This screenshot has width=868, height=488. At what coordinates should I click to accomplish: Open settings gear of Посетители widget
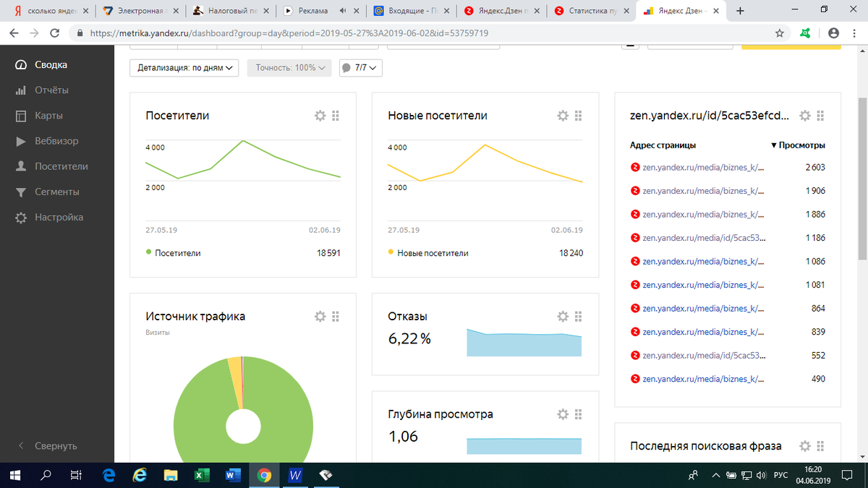(320, 116)
